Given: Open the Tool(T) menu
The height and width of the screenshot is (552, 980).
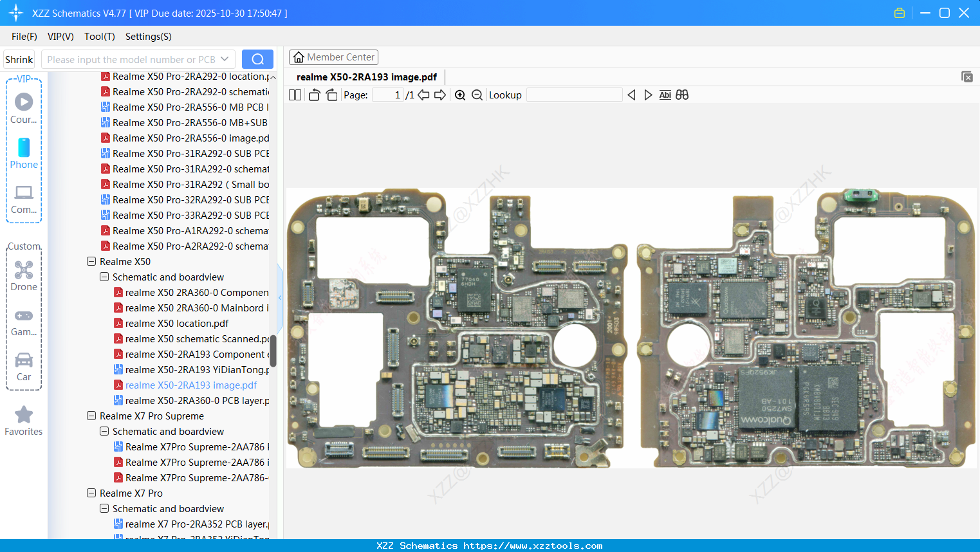Looking at the screenshot, I should click(x=99, y=37).
